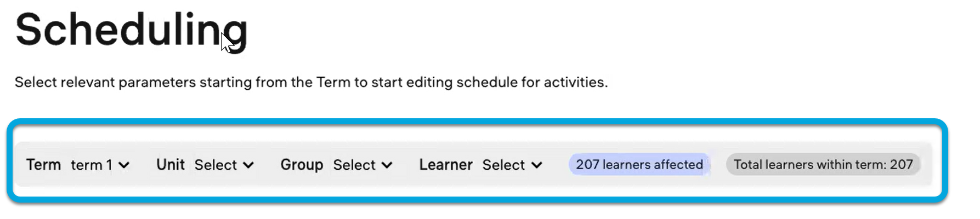Click the word "Term" in the description sentence

pos(333,83)
